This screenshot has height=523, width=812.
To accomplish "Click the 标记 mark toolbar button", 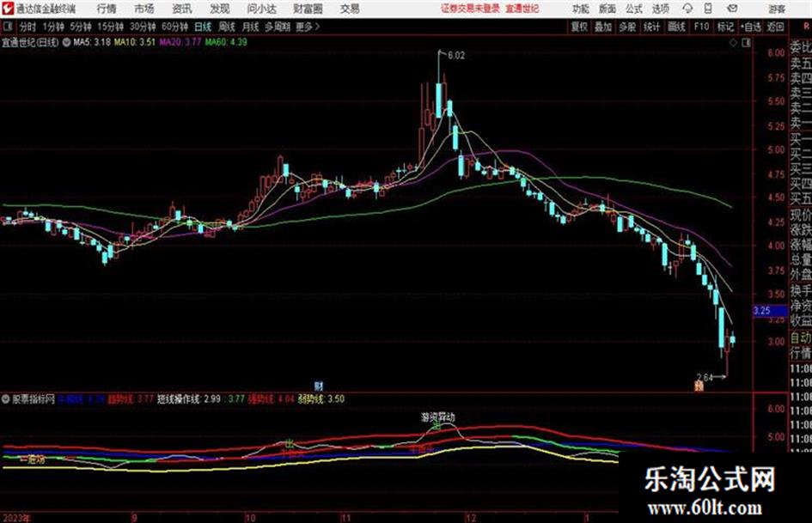I will point(725,27).
